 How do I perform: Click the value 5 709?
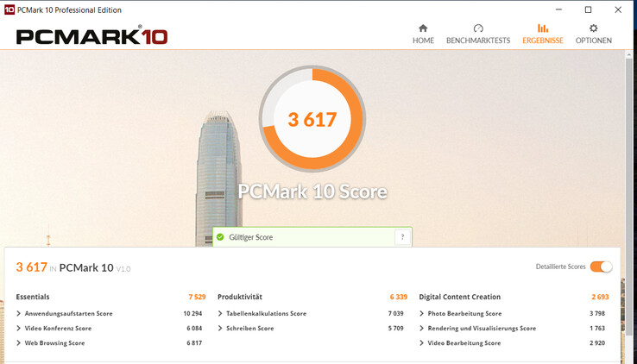(x=395, y=328)
